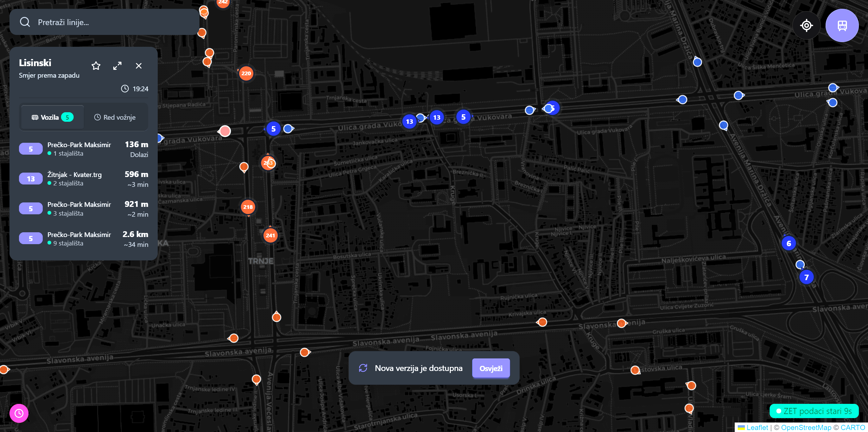Switch to Red vožnje tab

[115, 117]
